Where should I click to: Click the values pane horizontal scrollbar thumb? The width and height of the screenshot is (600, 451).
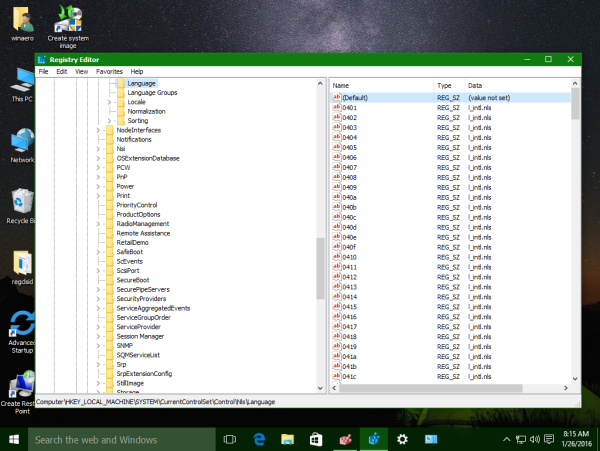[x=430, y=388]
